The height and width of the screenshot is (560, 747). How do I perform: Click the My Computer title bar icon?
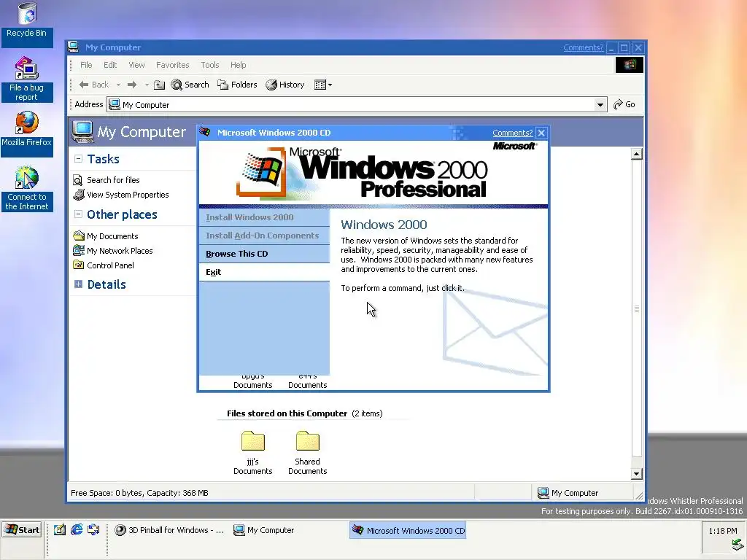point(74,47)
